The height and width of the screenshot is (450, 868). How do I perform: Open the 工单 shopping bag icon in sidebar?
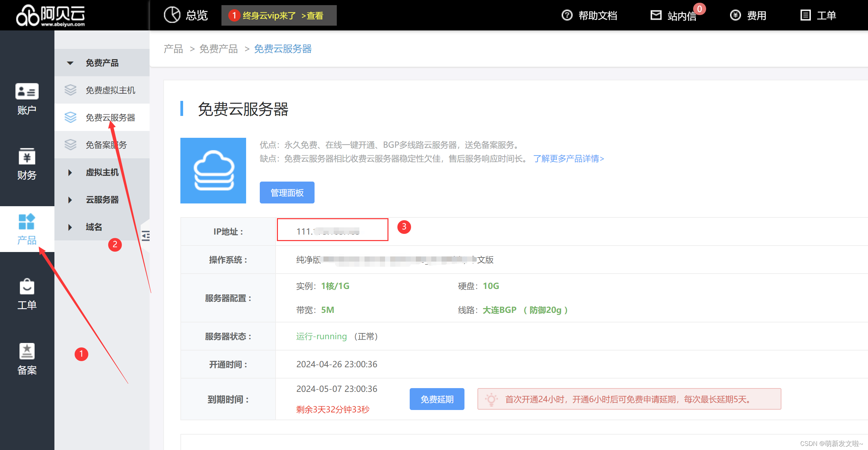point(27,287)
